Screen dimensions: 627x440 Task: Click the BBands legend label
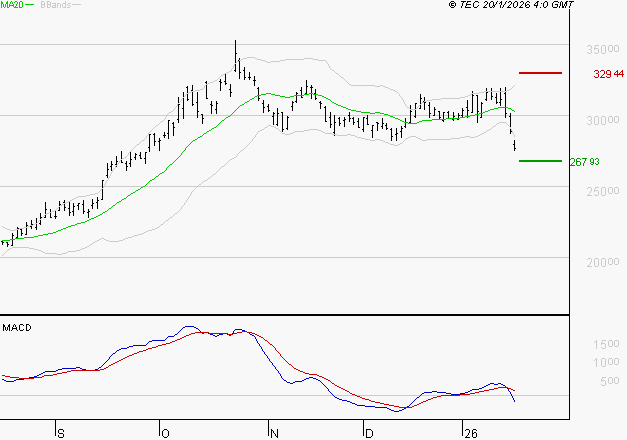56,5
